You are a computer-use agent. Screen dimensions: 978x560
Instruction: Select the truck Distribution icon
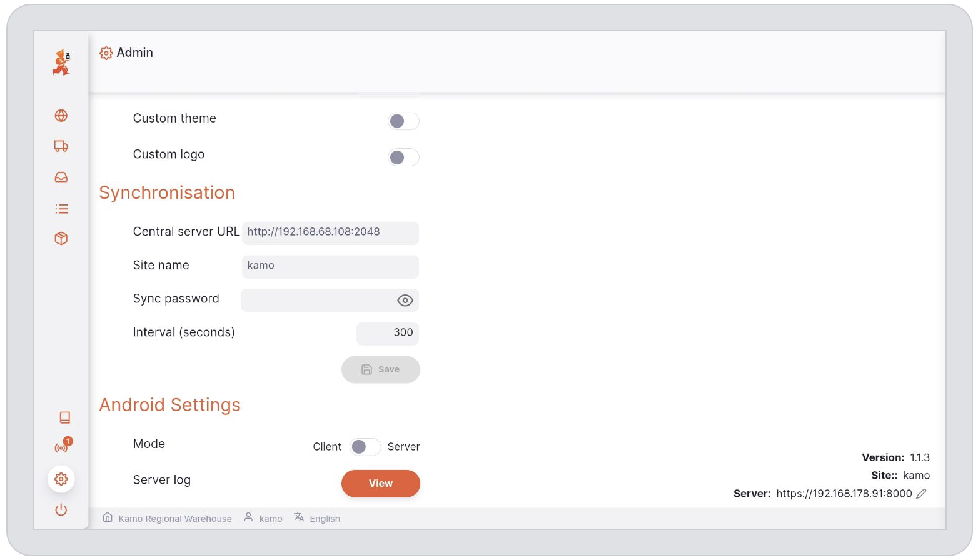[x=61, y=146]
